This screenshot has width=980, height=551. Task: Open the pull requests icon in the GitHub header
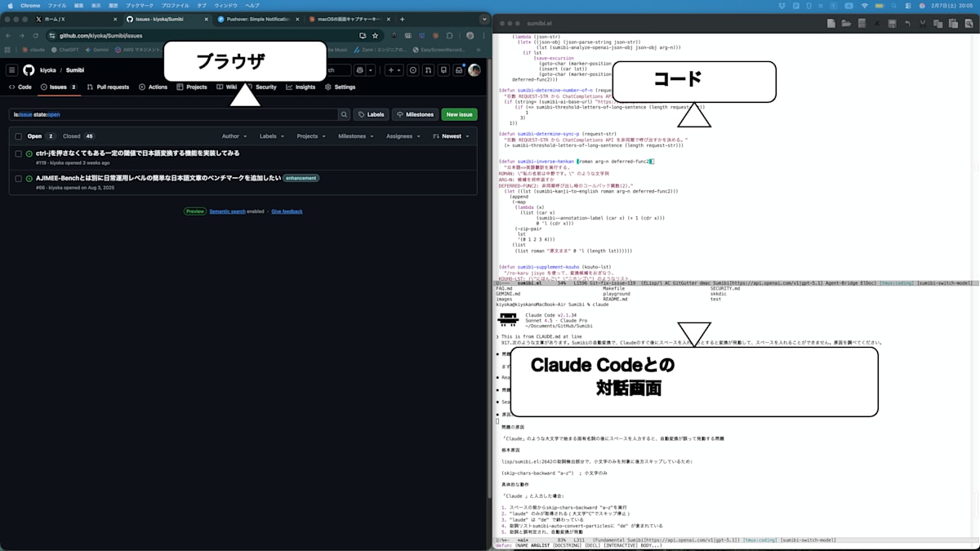click(428, 70)
